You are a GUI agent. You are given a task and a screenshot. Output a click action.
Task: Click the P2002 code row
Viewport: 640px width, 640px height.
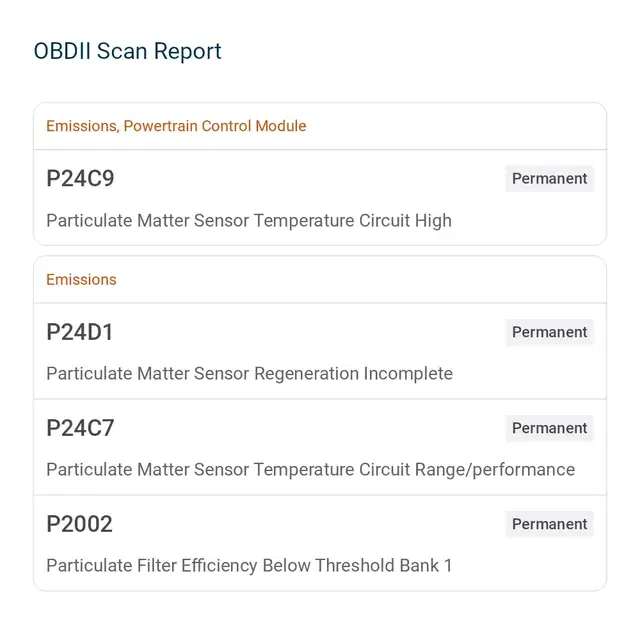pos(320,543)
